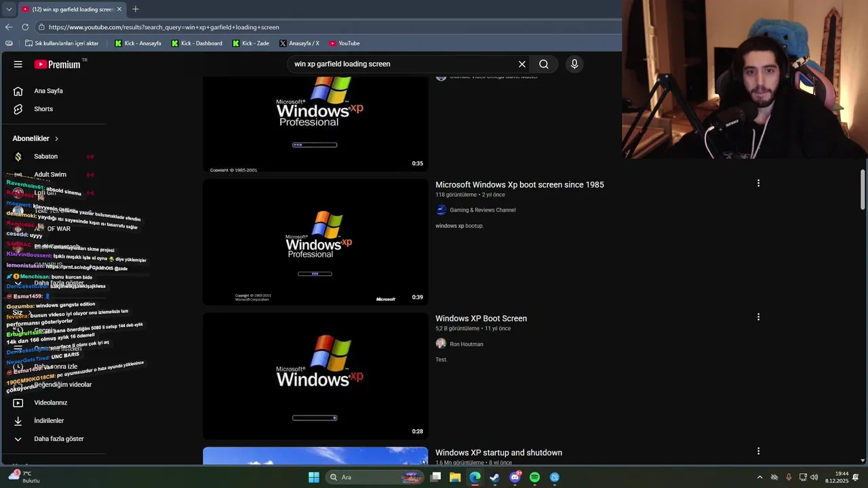Open the Kick - Dashboard bookmark

pyautogui.click(x=197, y=43)
